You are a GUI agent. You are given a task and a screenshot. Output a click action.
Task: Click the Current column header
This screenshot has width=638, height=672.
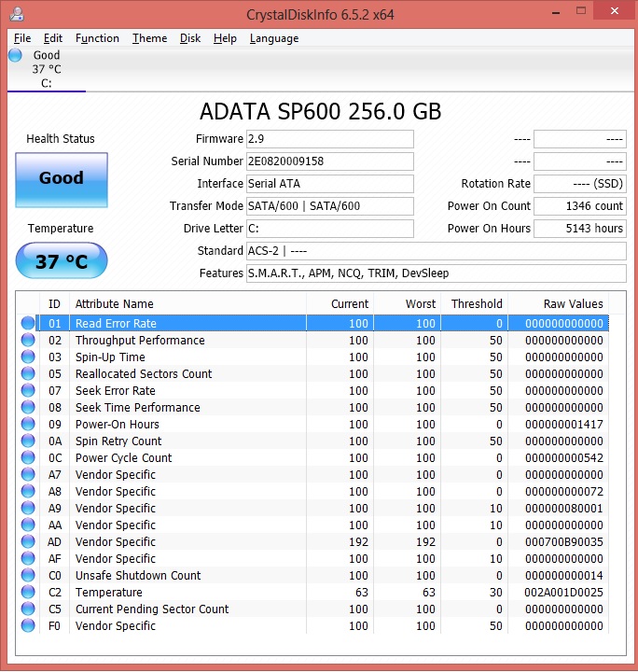point(340,304)
